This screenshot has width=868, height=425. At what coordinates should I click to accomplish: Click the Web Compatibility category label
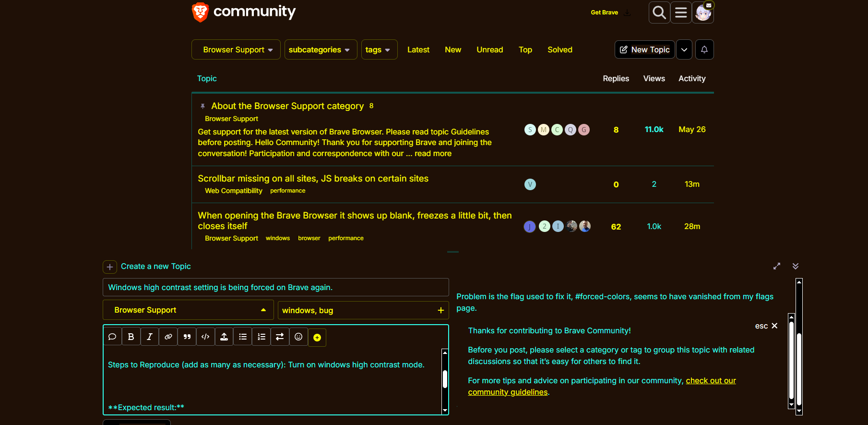[234, 191]
